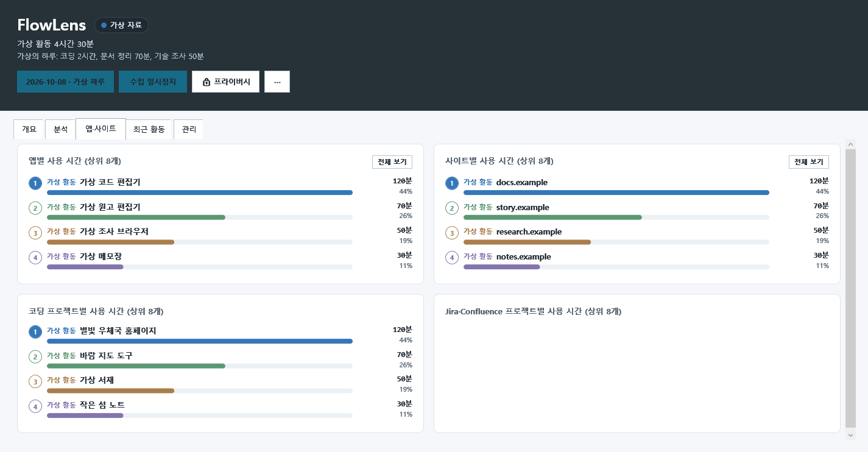Image resolution: width=868 pixels, height=452 pixels.
Task: Click the 바람 지도 도구 project name
Action: [x=106, y=356]
